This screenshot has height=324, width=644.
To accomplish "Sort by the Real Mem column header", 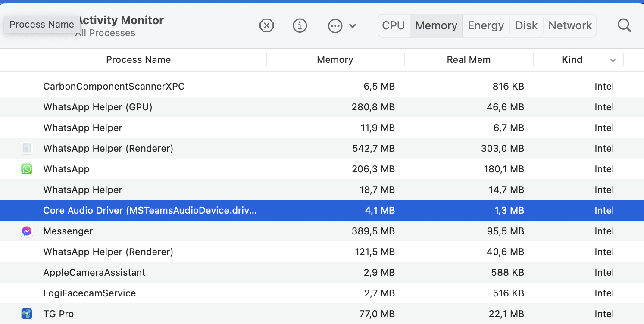I will click(469, 60).
